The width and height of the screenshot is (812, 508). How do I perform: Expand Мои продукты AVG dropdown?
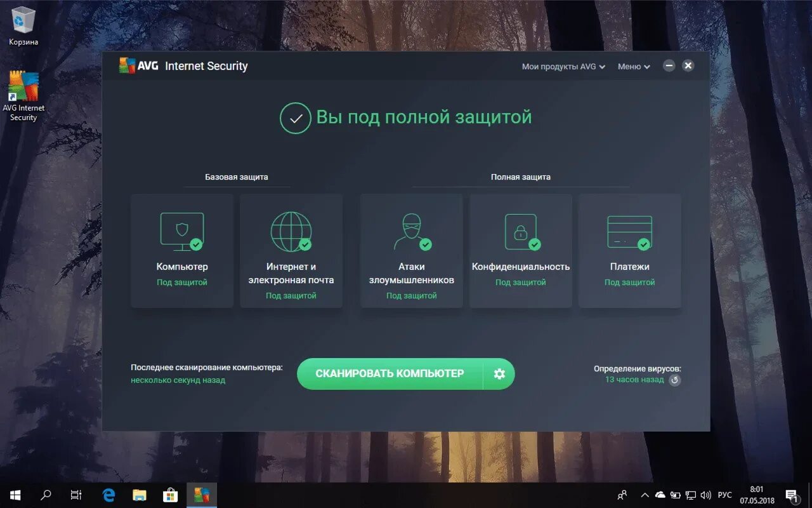pyautogui.click(x=563, y=67)
